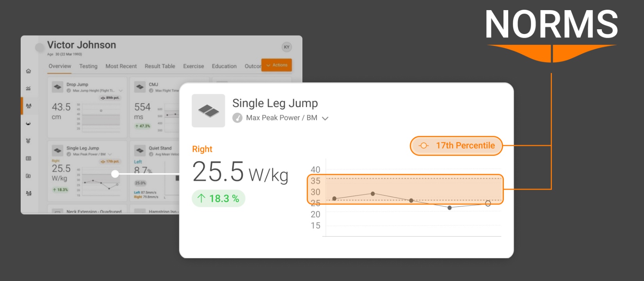The image size is (644, 281).
Task: Click the 89th pct. badge on Drop Jump
Action: 110,98
